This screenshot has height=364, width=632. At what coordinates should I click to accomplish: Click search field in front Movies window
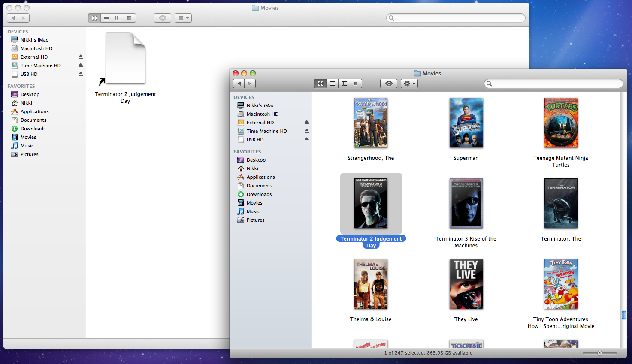(553, 84)
